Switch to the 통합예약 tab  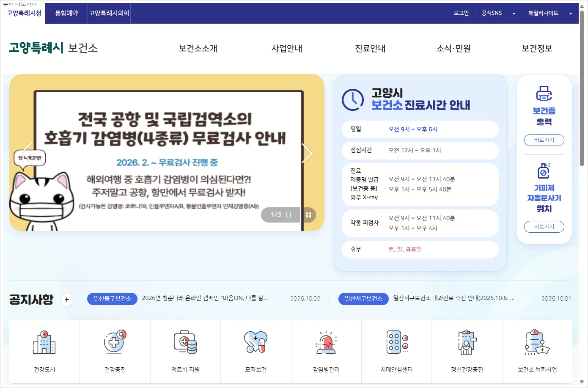66,13
